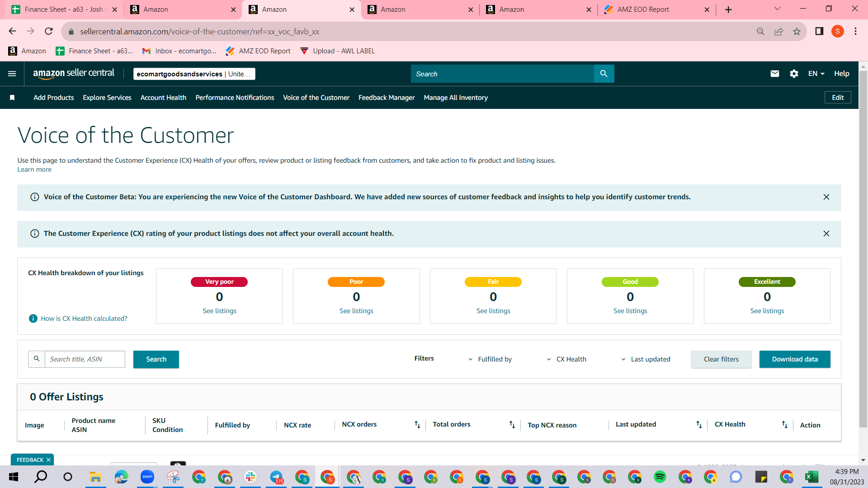Open a new browser tab
The image size is (868, 488).
[x=728, y=9]
